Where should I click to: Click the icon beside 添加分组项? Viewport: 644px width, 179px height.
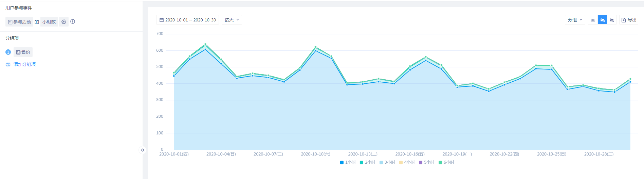click(x=8, y=65)
